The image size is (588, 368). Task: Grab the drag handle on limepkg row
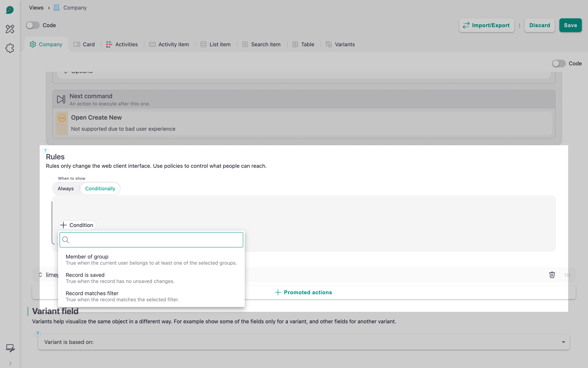tap(567, 275)
